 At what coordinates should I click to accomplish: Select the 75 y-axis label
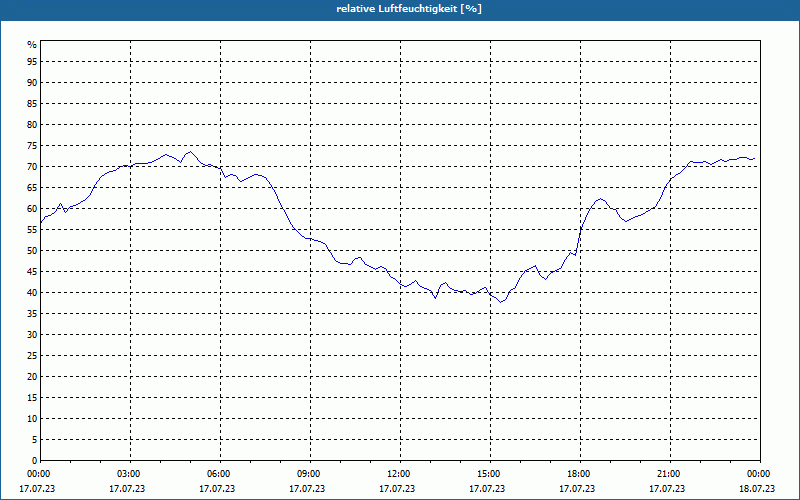(x=32, y=145)
